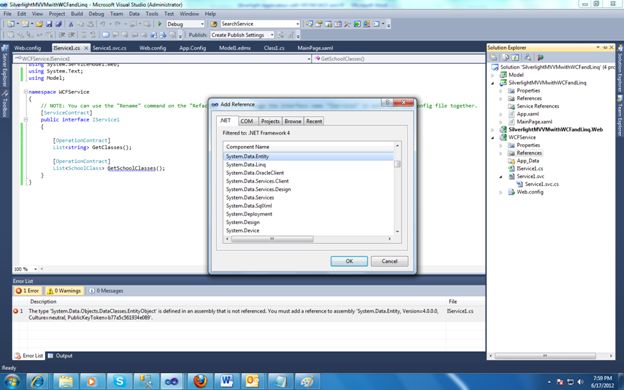Open Windows Explorer folder from the taskbar
Viewport: 624px width, 390px height.
click(65, 381)
